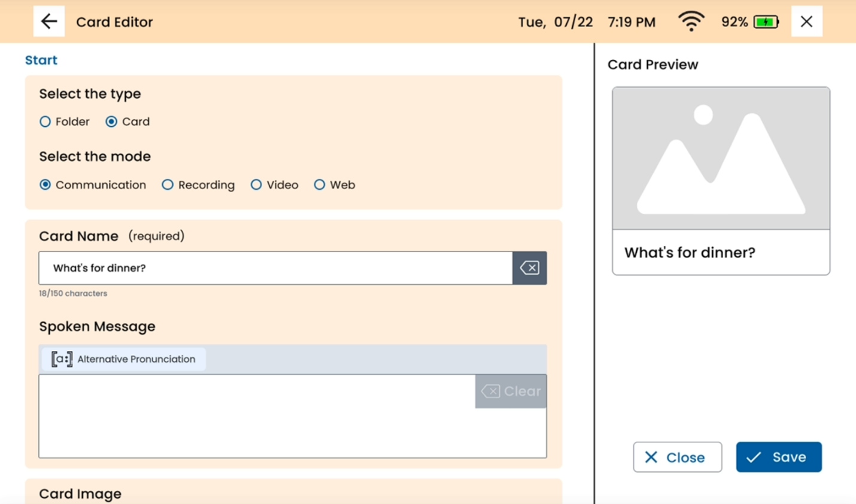Click the placeholder image in Card Preview
Image resolution: width=856 pixels, height=504 pixels.
click(x=721, y=159)
